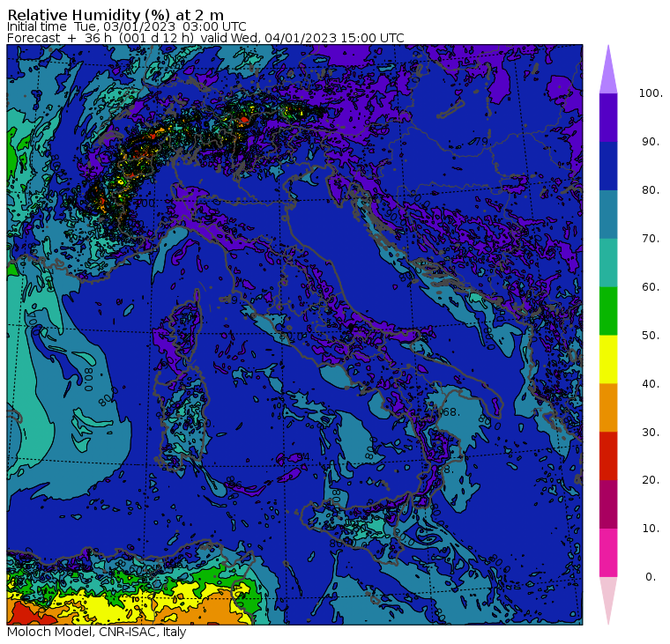The width and height of the screenshot is (670, 644).
Task: Click the 10–20 maroon legend swatch
Action: coord(608,504)
